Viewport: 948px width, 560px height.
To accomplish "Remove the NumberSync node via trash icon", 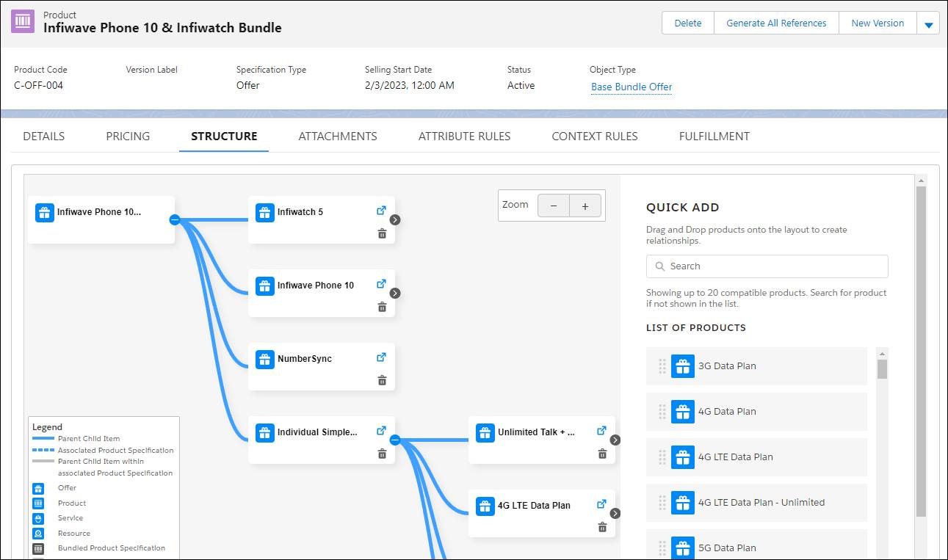I will coord(382,380).
